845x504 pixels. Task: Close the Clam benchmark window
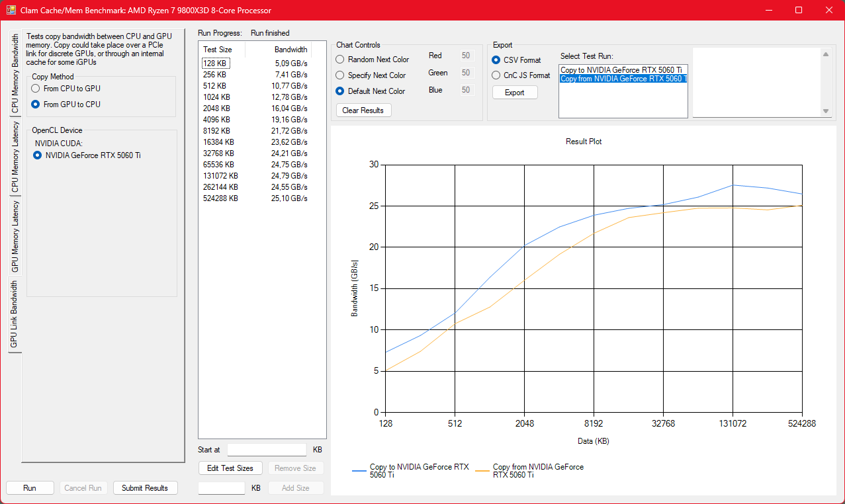pos(829,10)
